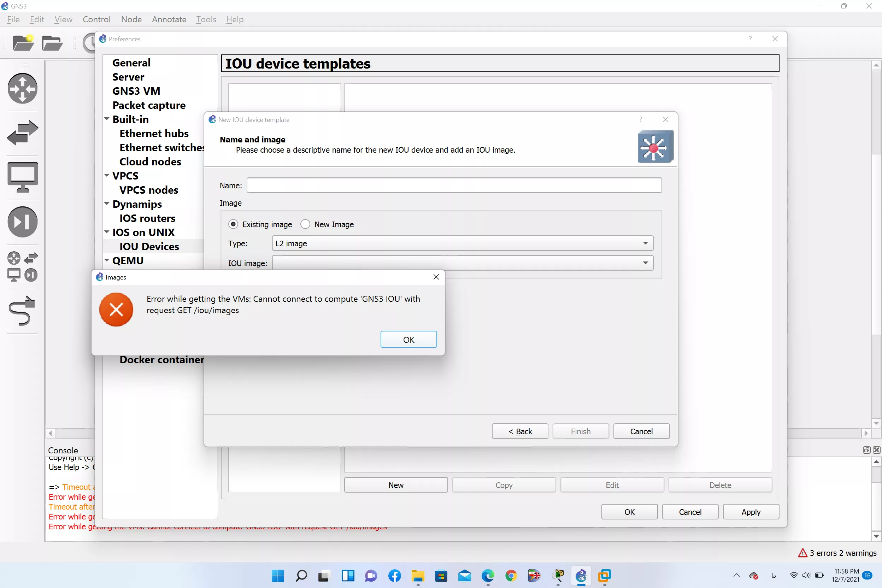Close the Images error dialog with X
882x588 pixels.
coord(436,277)
